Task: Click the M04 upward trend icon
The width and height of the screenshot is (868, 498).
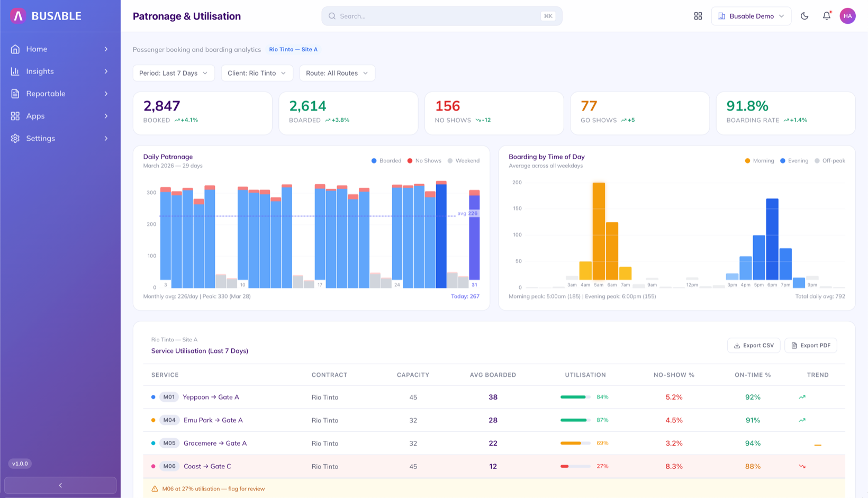Action: click(x=802, y=420)
